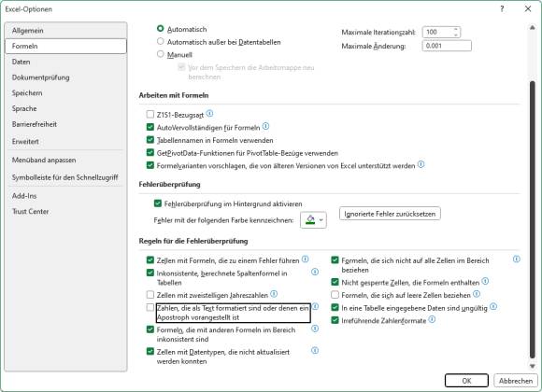Toggle Zellen mit Datentypen nicht aktualisiert
The width and height of the screenshot is (542, 392).
pos(150,351)
